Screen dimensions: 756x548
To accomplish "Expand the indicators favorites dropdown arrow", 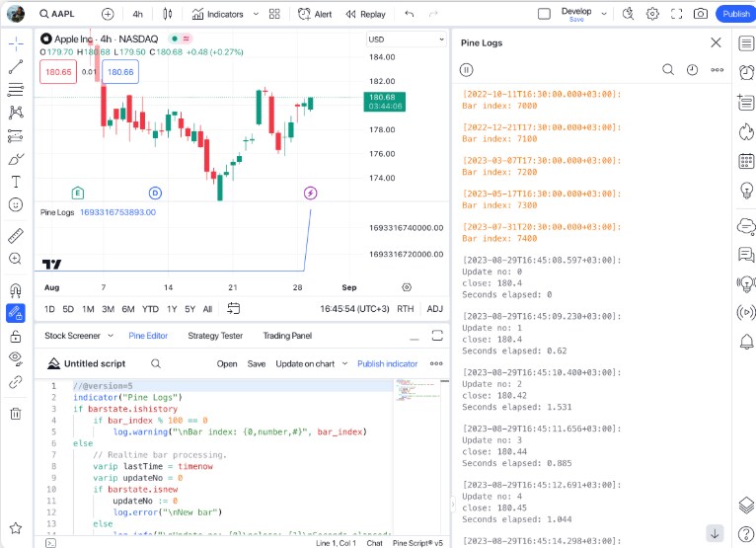I will coord(256,14).
